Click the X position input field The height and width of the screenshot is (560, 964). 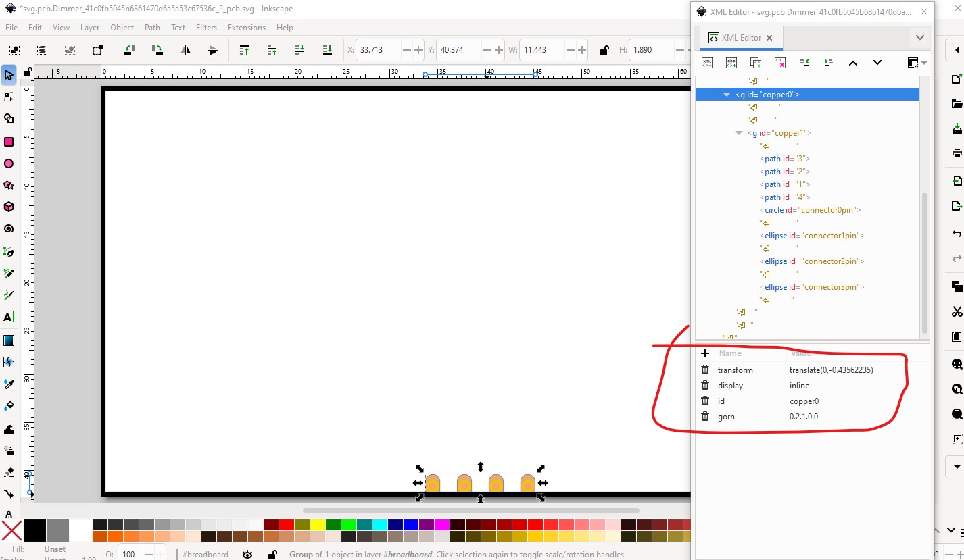pyautogui.click(x=379, y=50)
